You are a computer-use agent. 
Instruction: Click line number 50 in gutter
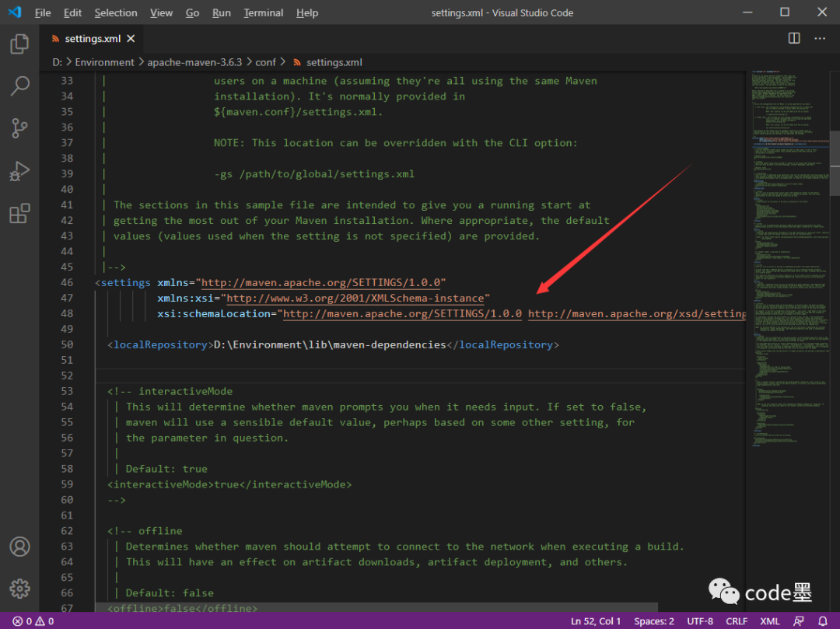[67, 344]
